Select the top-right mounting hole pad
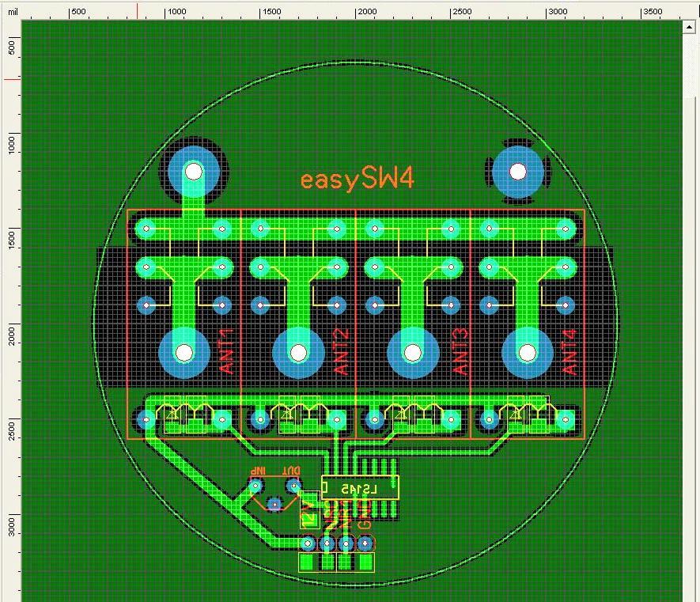 (517, 172)
